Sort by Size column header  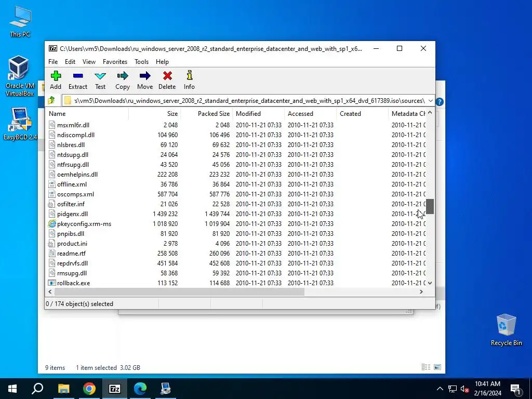[x=155, y=114]
